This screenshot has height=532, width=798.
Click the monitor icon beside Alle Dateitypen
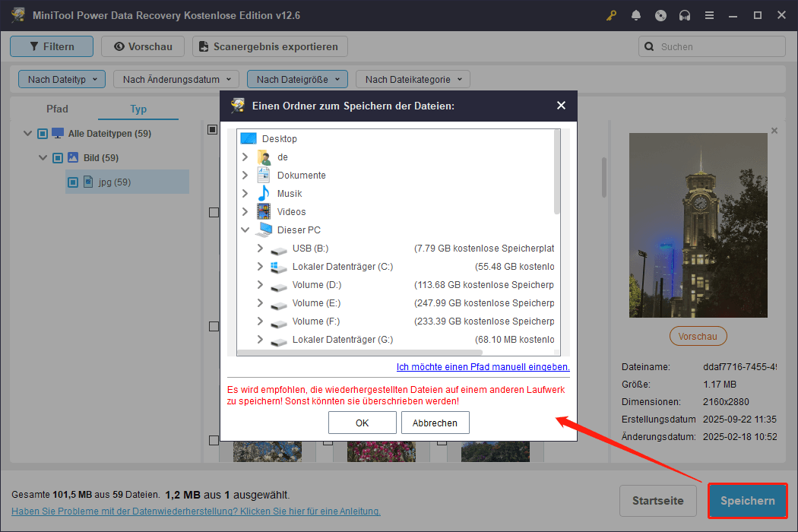pyautogui.click(x=58, y=134)
